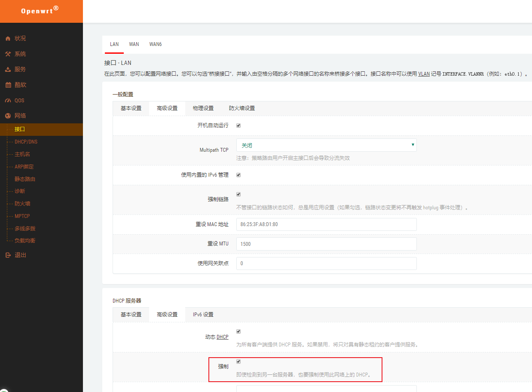Toggle 开机自动运行 checkbox
Viewport: 532px width, 392px height.
(x=238, y=125)
